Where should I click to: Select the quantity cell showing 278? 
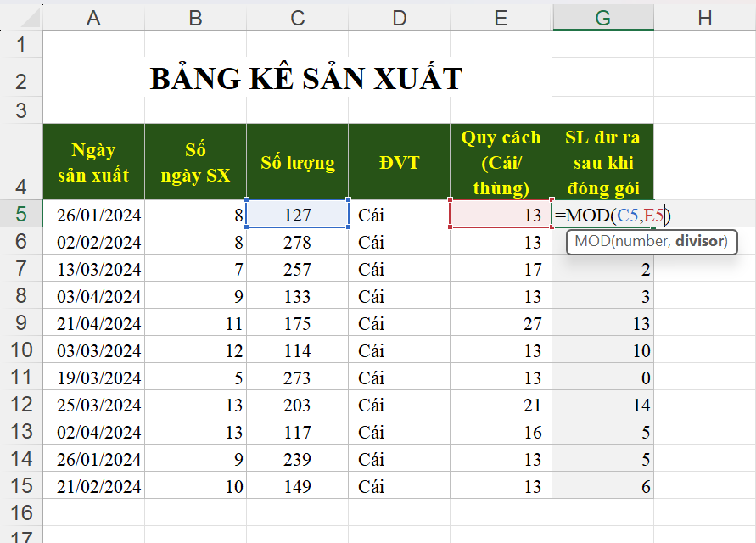pyautogui.click(x=297, y=242)
